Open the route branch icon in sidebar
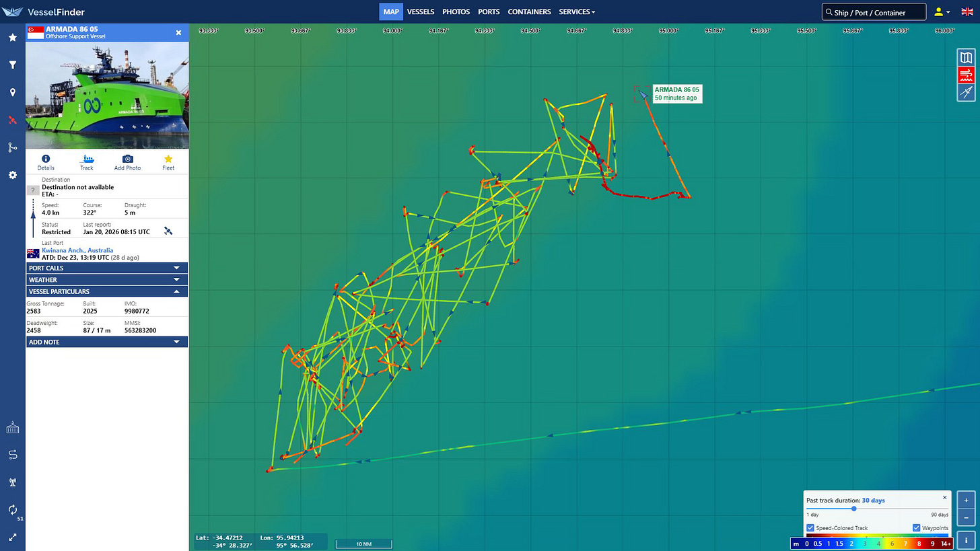 click(12, 147)
